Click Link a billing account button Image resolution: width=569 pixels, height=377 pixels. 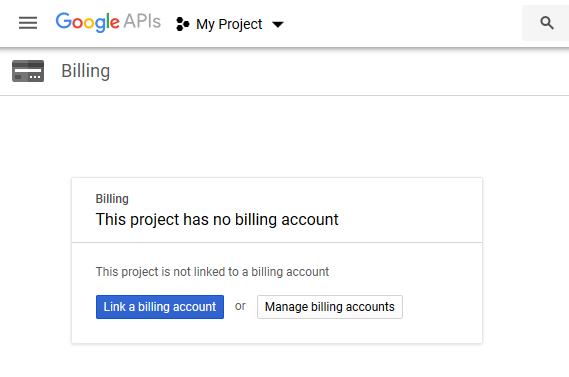tap(160, 307)
